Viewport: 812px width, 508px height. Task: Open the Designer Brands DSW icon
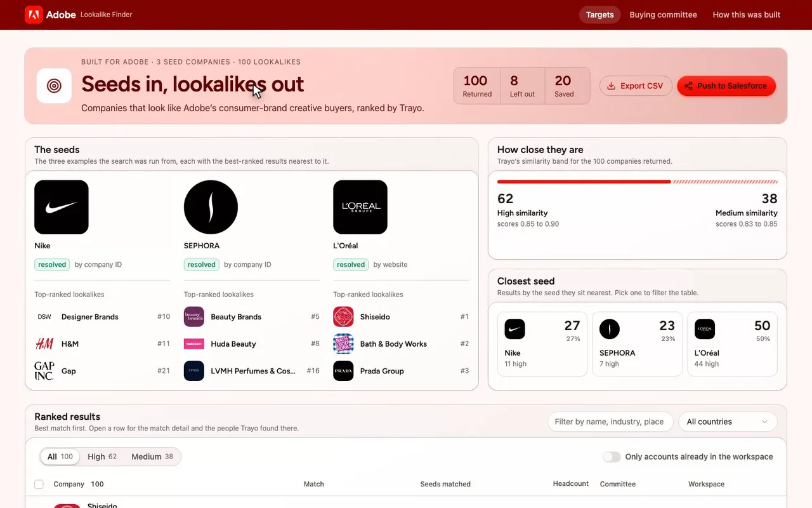[x=44, y=317]
